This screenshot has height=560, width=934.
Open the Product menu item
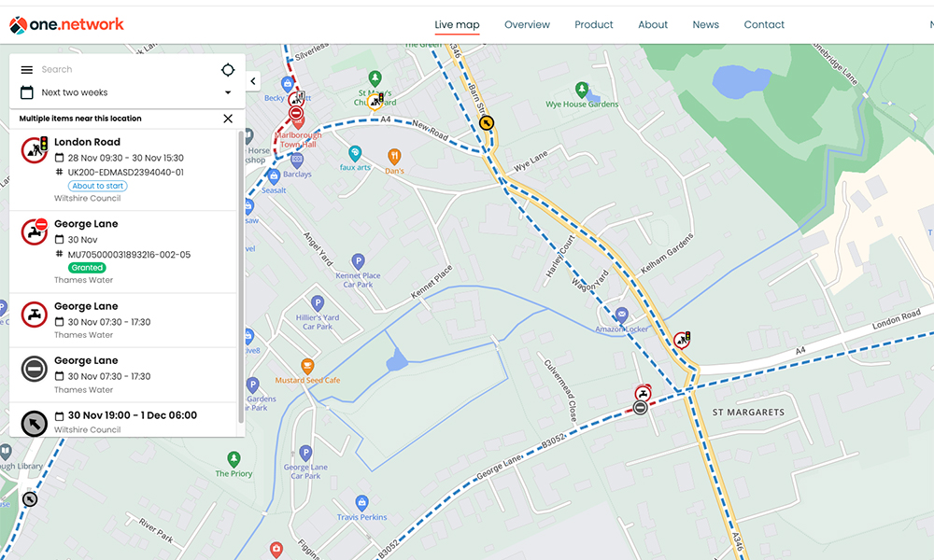point(594,25)
